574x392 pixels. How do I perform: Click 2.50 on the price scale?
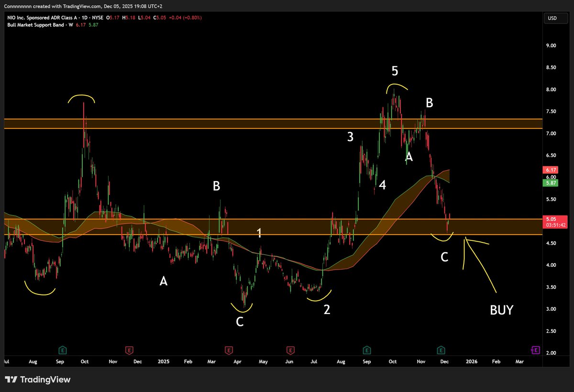tap(551, 331)
